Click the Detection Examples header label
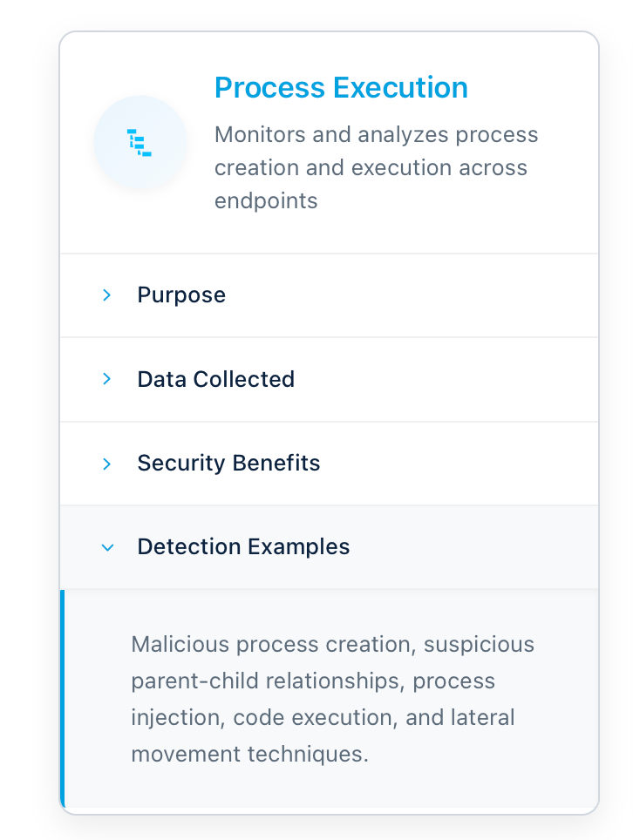This screenshot has width=633, height=840. 243,547
